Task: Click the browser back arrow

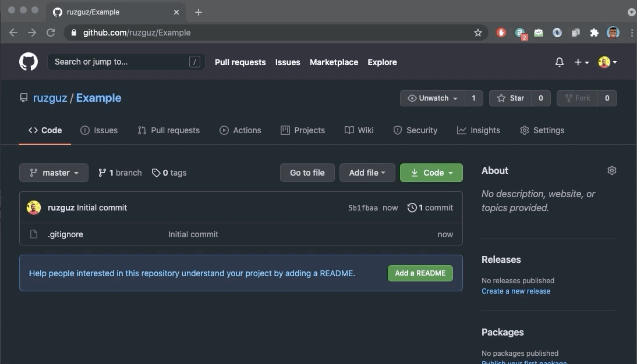Action: [x=13, y=33]
